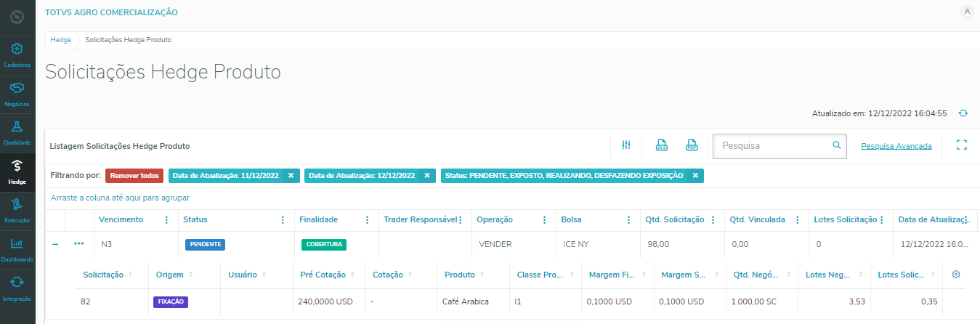The height and width of the screenshot is (324, 980).
Task: Remove the 12/12/2022 update date filter
Action: 427,176
